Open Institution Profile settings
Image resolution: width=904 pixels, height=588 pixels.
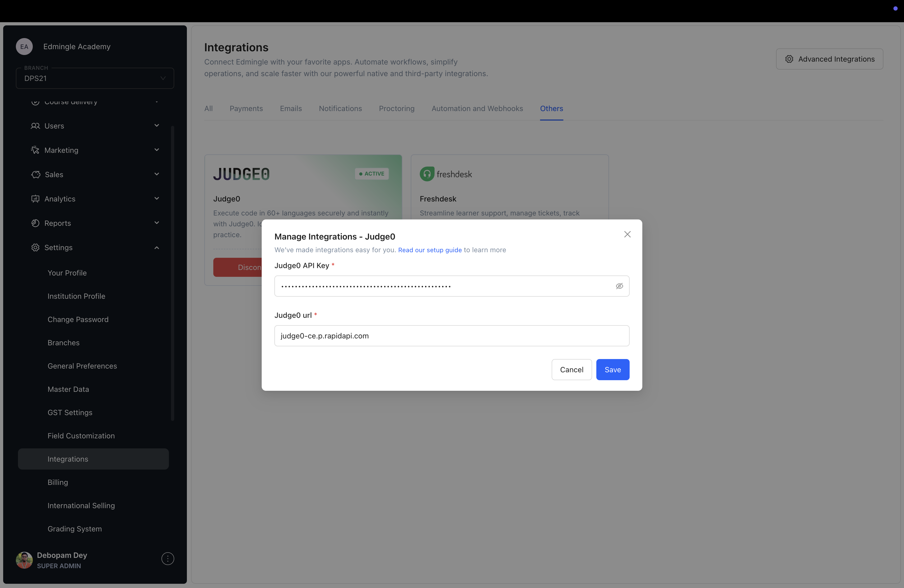(76, 296)
